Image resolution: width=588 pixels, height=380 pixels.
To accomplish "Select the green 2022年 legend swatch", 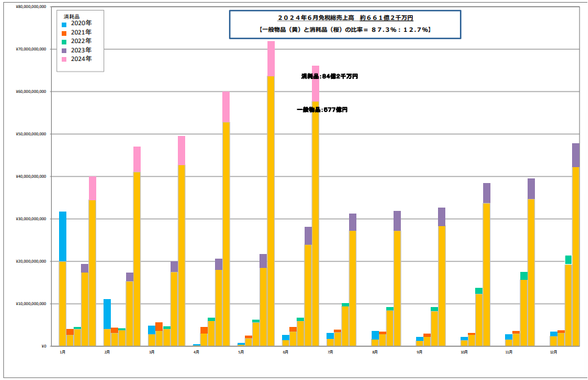I will (x=65, y=41).
